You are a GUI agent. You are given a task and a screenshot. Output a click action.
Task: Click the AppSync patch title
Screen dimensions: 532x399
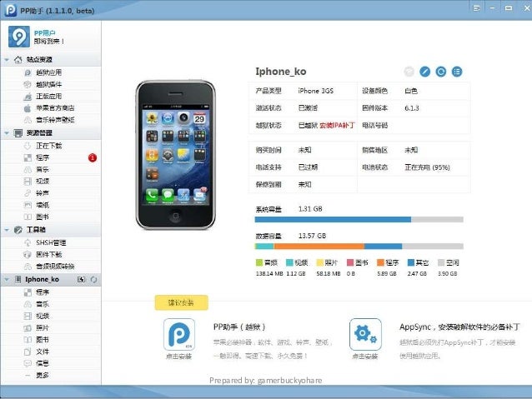coord(459,327)
